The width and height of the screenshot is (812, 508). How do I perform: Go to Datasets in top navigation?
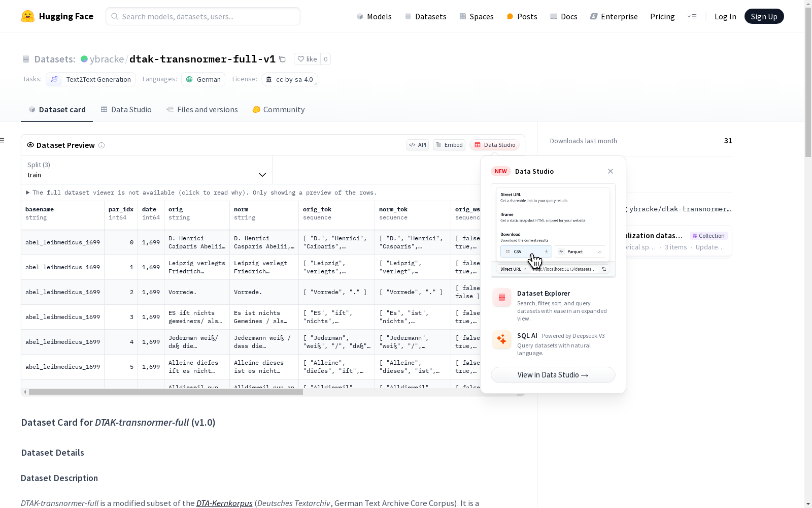pos(425,16)
